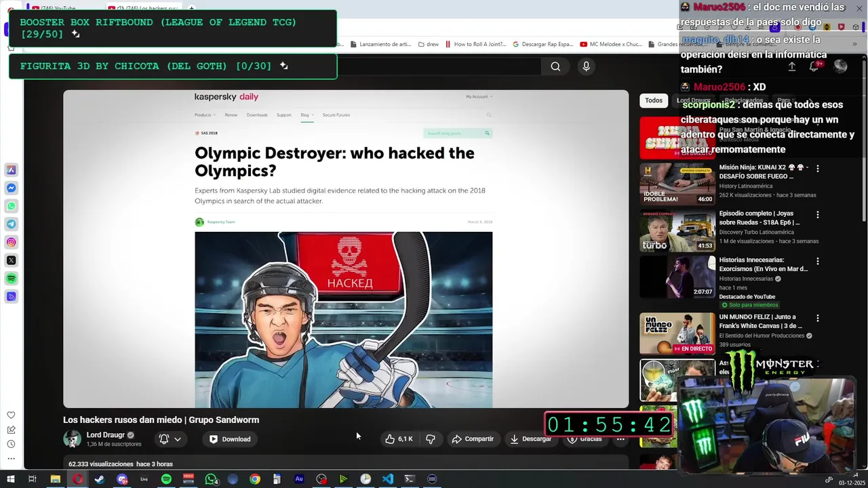Click '62.333 visualizaciones hace 3 horas' text
This screenshot has width=868, height=488.
[121, 464]
